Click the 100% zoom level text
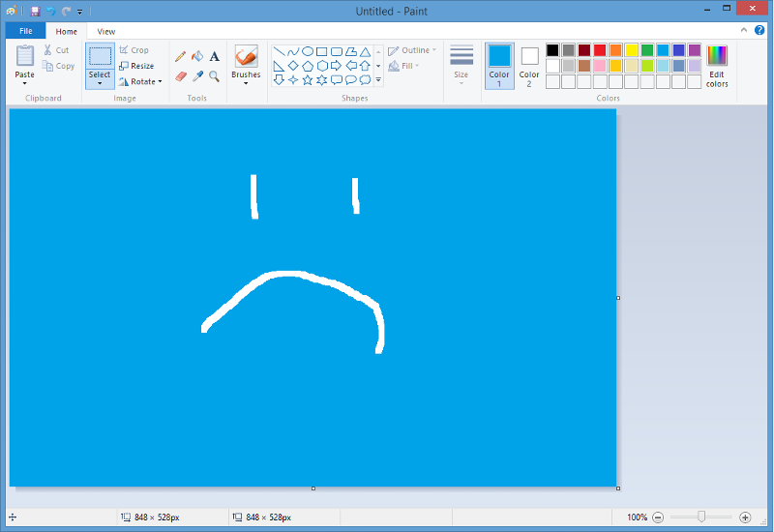This screenshot has width=774, height=532. (x=637, y=517)
